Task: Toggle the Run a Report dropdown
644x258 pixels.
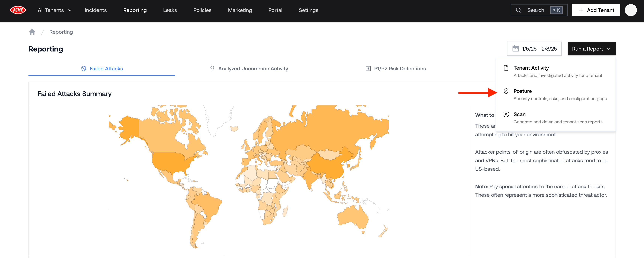Action: tap(592, 49)
